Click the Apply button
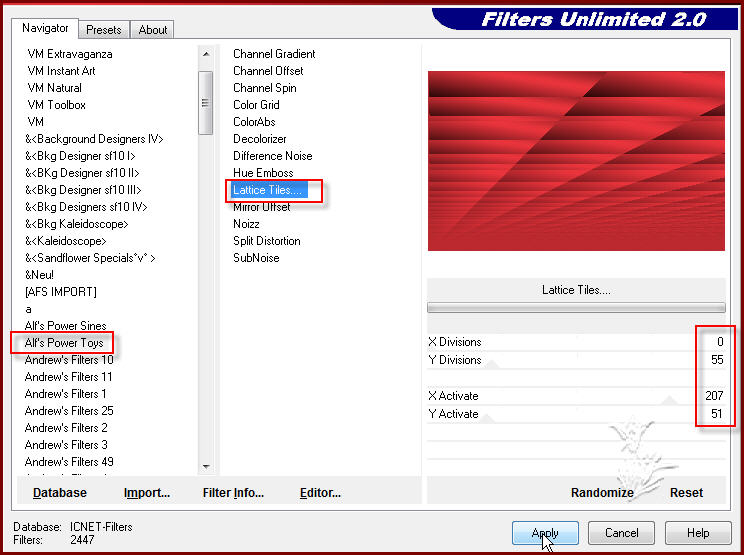The width and height of the screenshot is (744, 555). [545, 533]
